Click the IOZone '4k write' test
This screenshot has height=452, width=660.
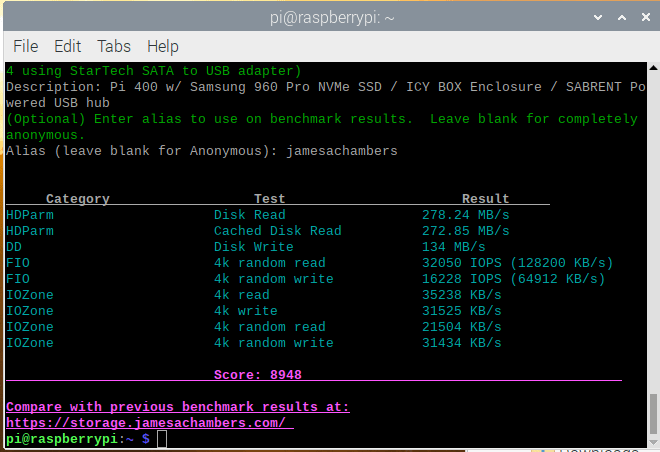[x=245, y=311]
